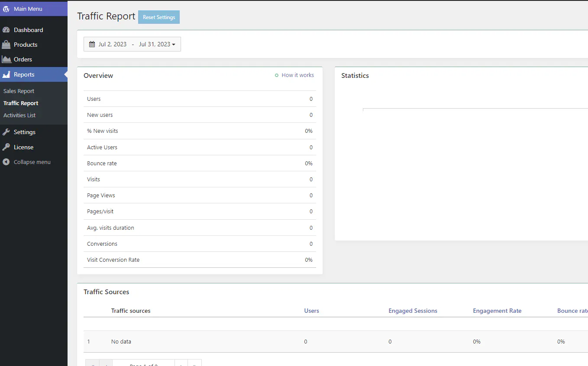Switch to the Sales Report view
588x366 pixels.
[x=19, y=91]
